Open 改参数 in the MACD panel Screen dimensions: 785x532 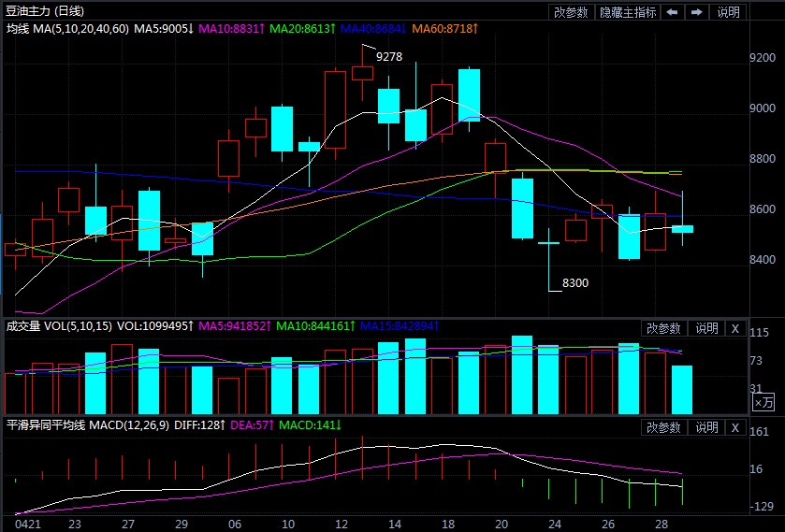coord(663,427)
